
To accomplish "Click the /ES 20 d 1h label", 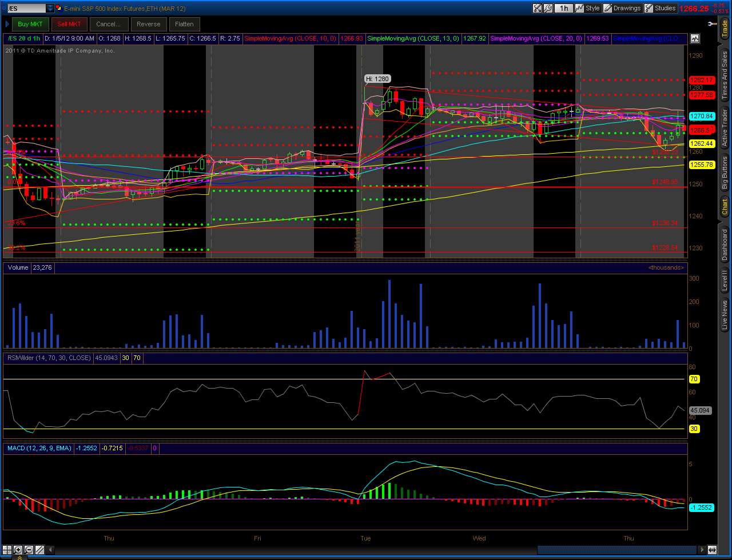I will coord(23,39).
